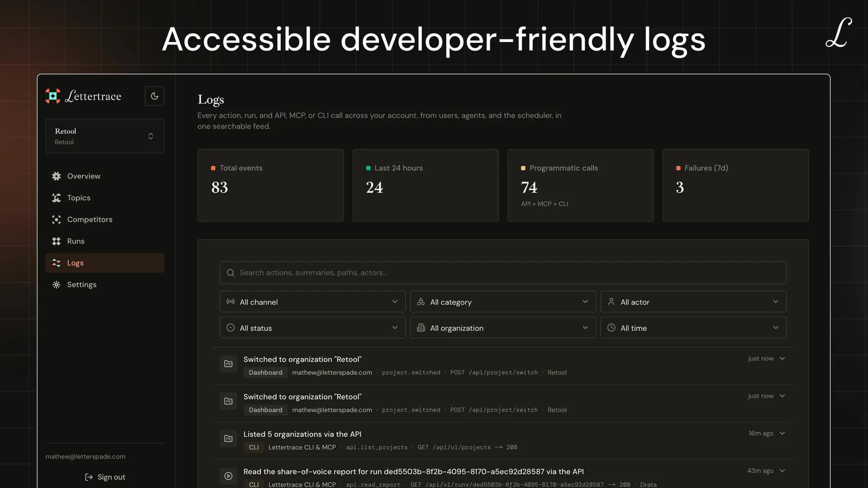868x488 pixels.
Task: Click the Logs icon in sidebar
Action: coord(56,263)
